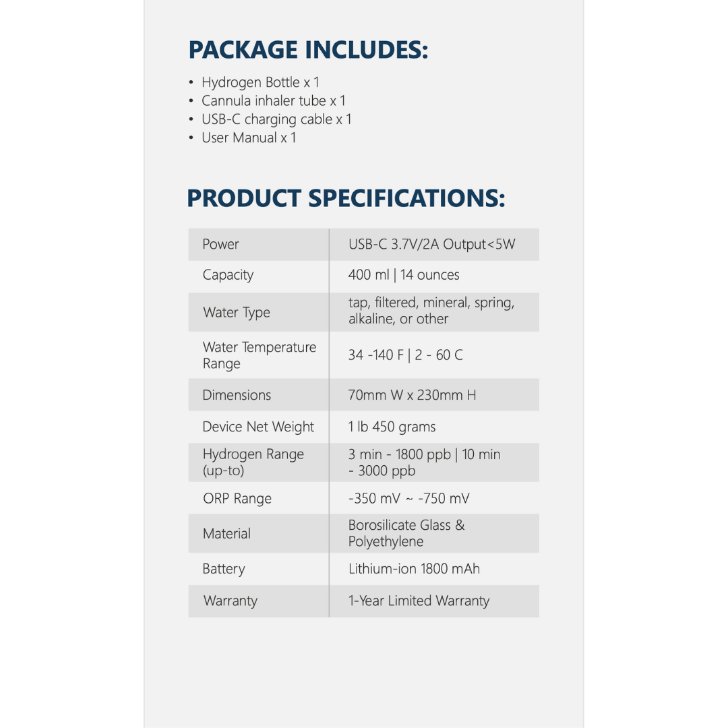Click the USB-C charging cable list item

(x=276, y=119)
